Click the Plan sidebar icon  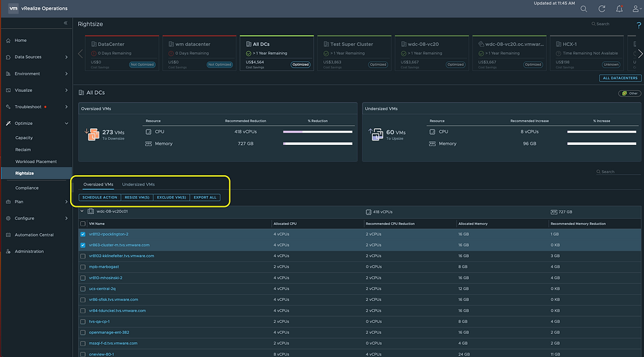point(8,202)
